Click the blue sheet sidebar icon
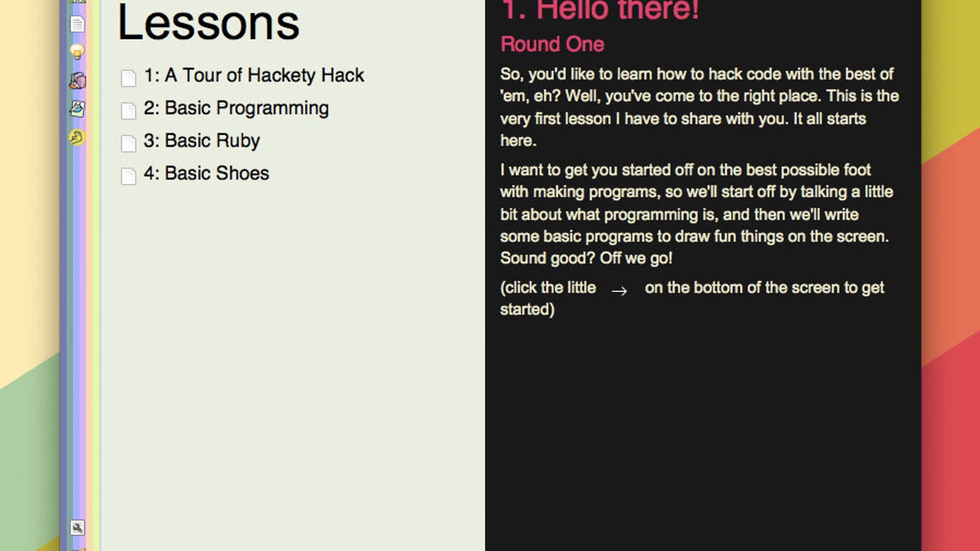The height and width of the screenshot is (551, 980). click(77, 109)
